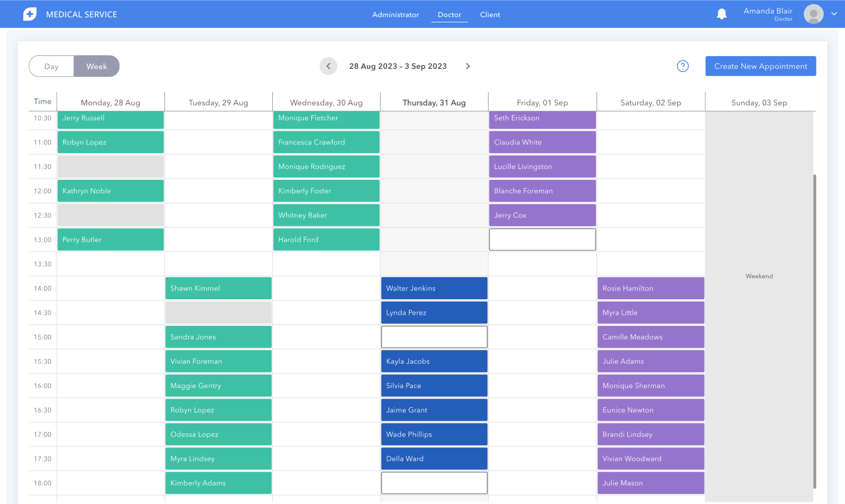845x504 pixels.
Task: Click Create New Appointment button
Action: [x=760, y=66]
